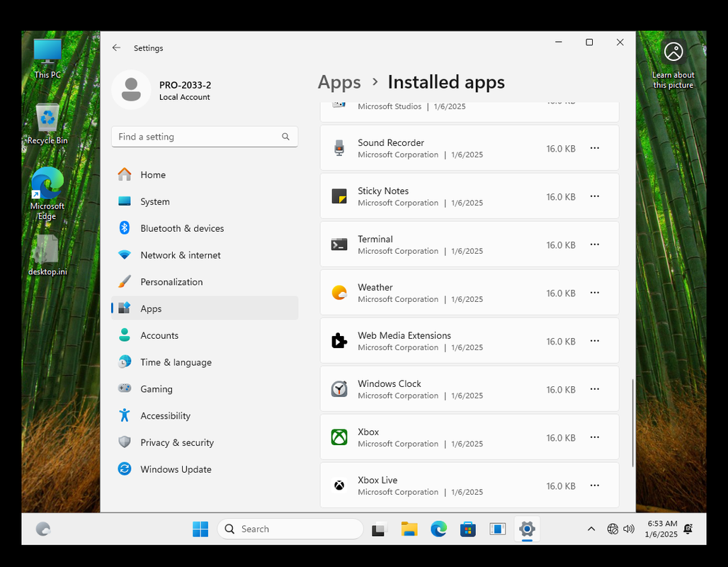Click the network globe tray icon

click(x=613, y=529)
